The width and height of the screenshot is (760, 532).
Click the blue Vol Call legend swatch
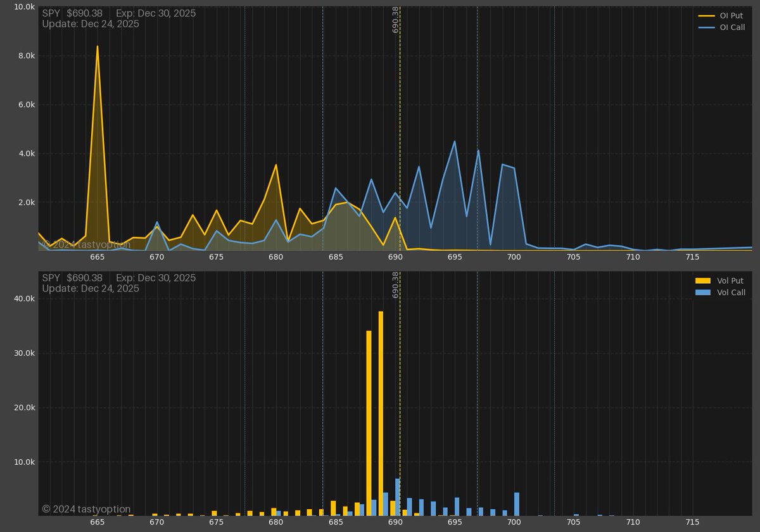click(x=703, y=292)
